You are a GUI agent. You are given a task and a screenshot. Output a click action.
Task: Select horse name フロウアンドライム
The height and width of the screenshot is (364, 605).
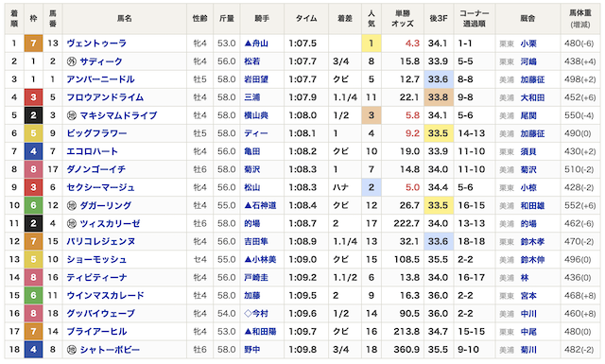[x=105, y=97]
